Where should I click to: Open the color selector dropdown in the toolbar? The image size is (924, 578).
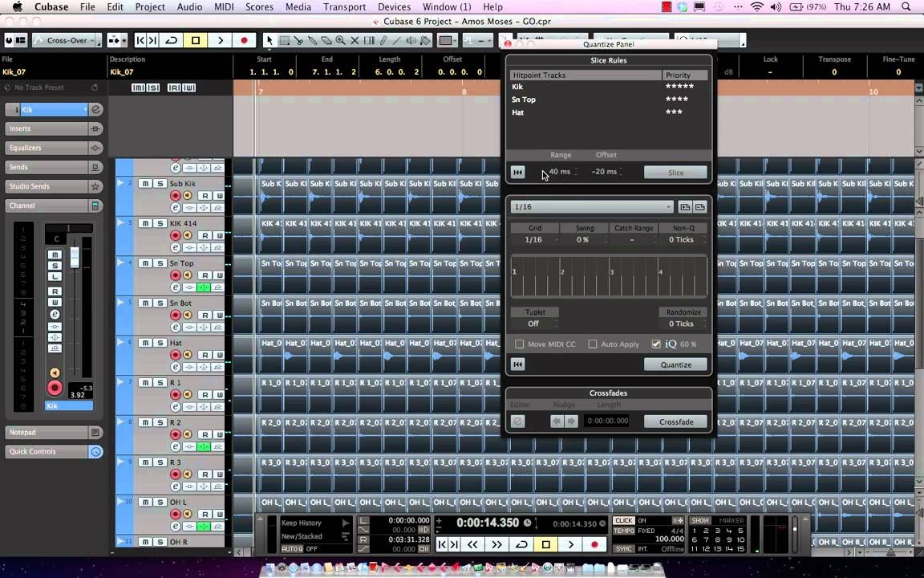pyautogui.click(x=448, y=40)
